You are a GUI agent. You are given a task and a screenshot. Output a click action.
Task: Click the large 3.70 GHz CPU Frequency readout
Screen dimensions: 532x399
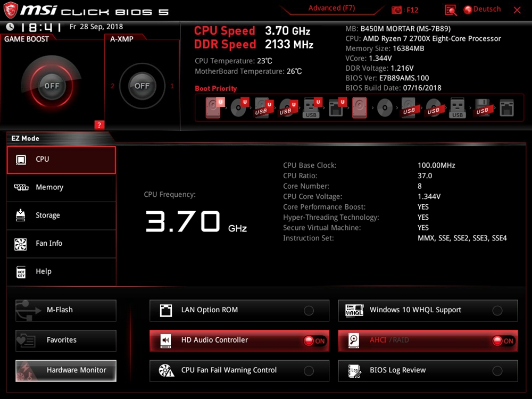(x=196, y=221)
